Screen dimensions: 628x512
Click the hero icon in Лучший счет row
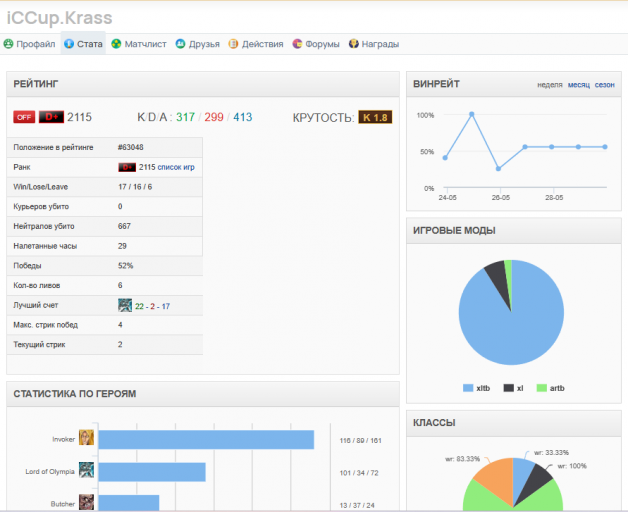point(125,305)
